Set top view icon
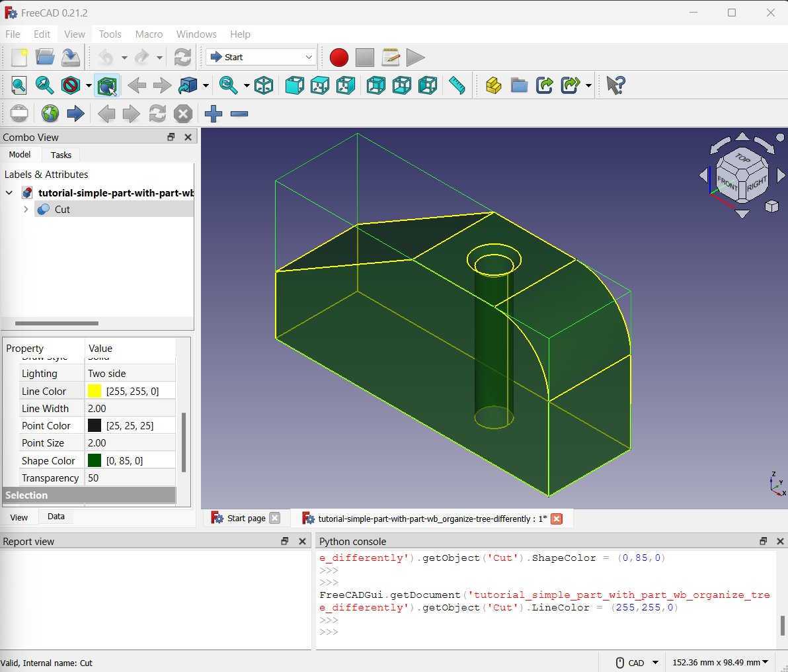Viewport: 788px width, 672px height. coord(320,85)
